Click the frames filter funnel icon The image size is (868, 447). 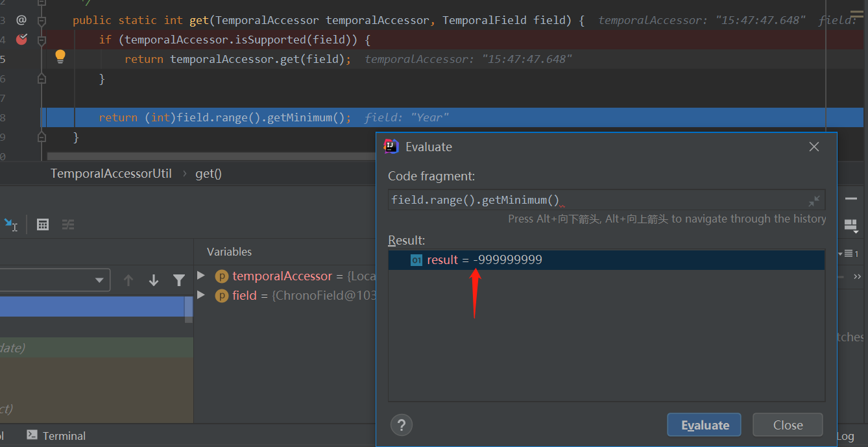pyautogui.click(x=179, y=280)
